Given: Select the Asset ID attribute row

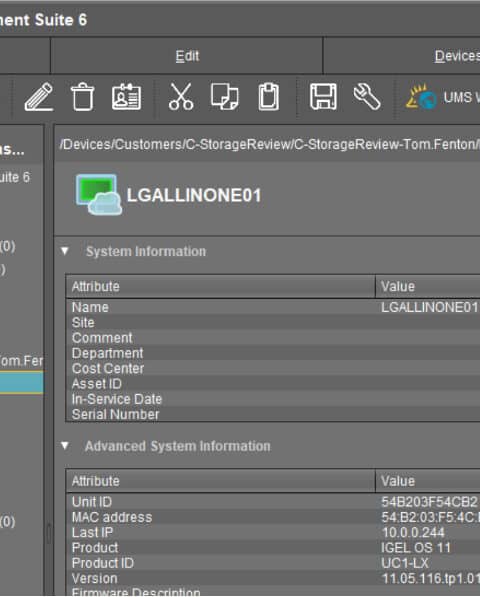Looking at the screenshot, I should [x=273, y=383].
